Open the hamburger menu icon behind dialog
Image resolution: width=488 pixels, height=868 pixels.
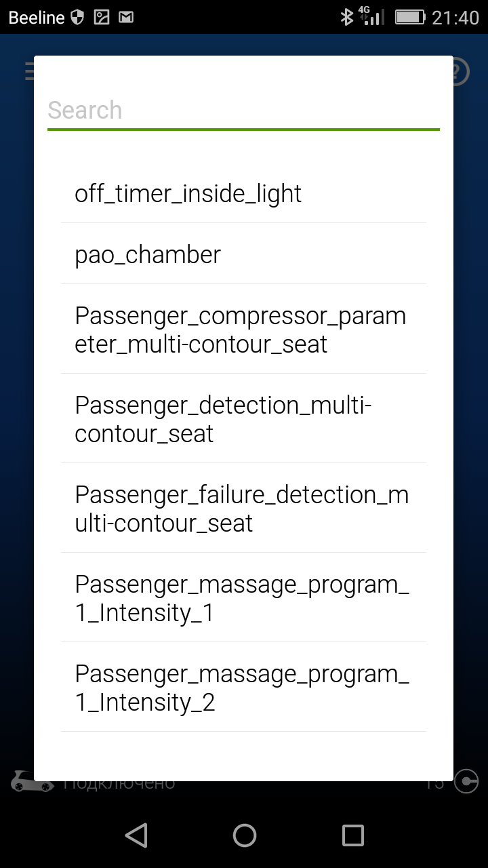pyautogui.click(x=29, y=71)
